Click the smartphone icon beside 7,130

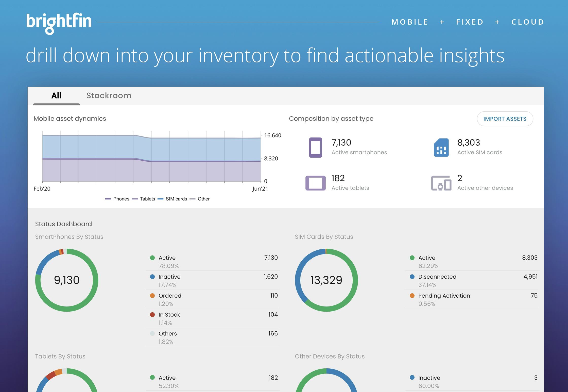click(x=315, y=147)
